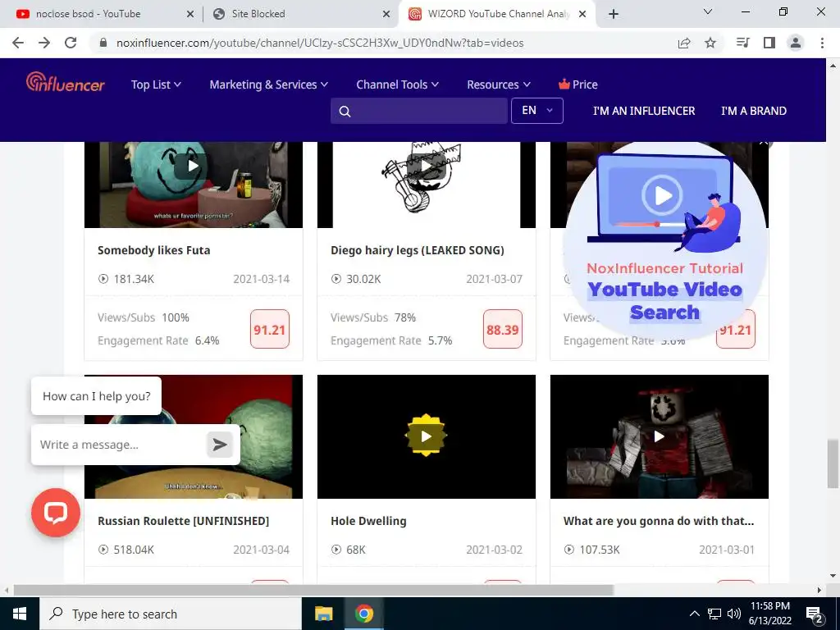Open the Hole Dwelling title link

pos(368,521)
